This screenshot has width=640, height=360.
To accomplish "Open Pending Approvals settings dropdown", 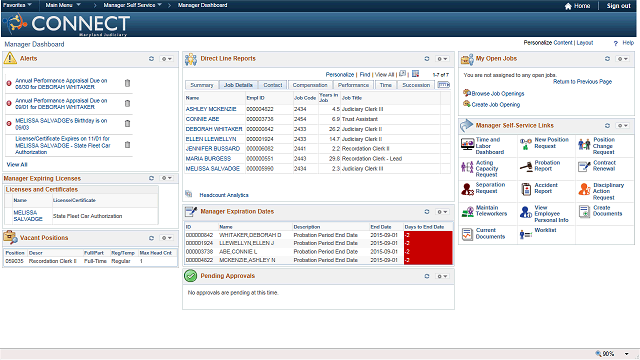I will click(442, 276).
